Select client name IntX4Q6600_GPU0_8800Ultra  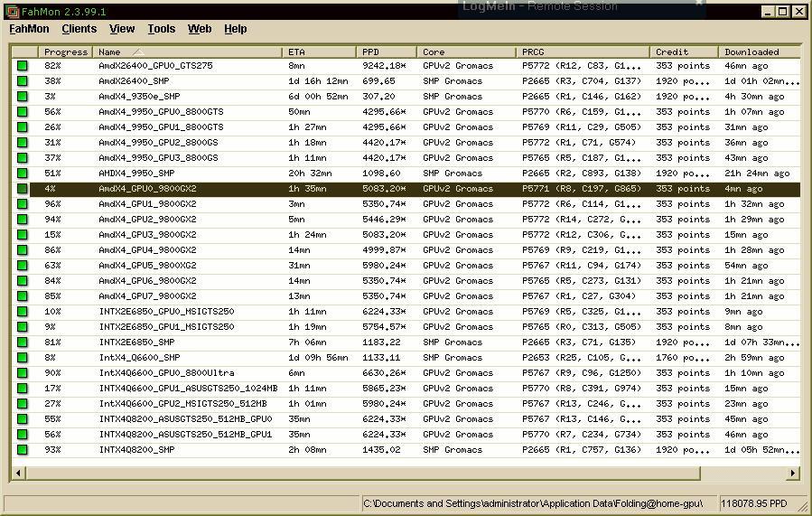[166, 373]
